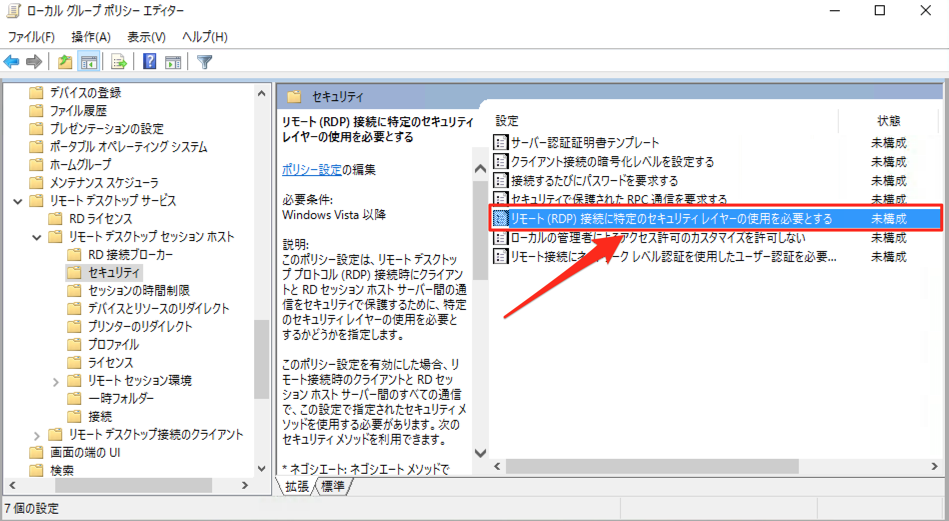The height and width of the screenshot is (521, 949).
Task: Click the Export list toolbar icon
Action: coord(119,62)
